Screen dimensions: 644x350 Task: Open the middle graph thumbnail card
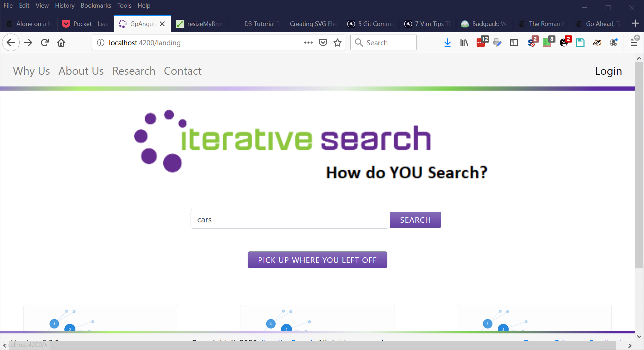coord(317,319)
